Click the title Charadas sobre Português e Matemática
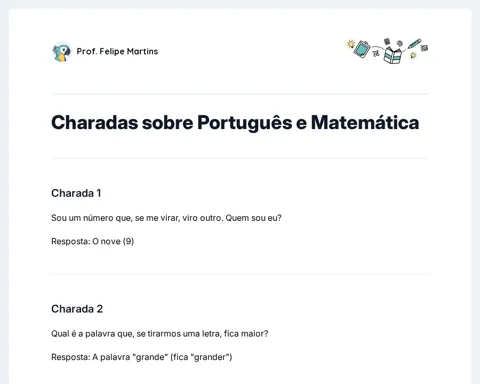Screen dimensions: 480x384 235,122
